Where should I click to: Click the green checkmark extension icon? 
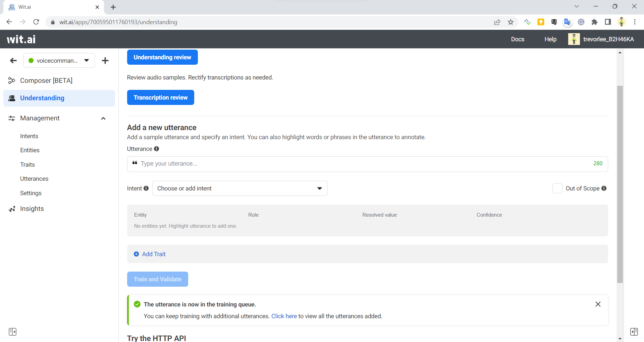(x=527, y=22)
